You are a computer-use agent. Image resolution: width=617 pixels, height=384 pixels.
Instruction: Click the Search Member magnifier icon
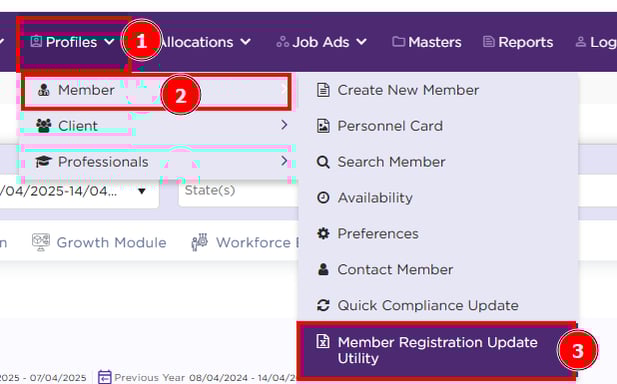pos(323,162)
